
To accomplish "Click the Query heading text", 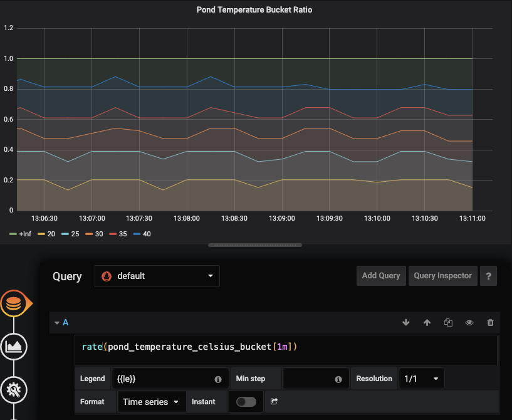I will pos(67,276).
